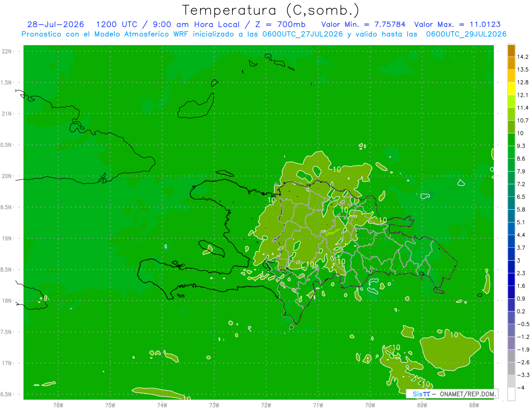Click the '76W' longitude label

(58, 405)
